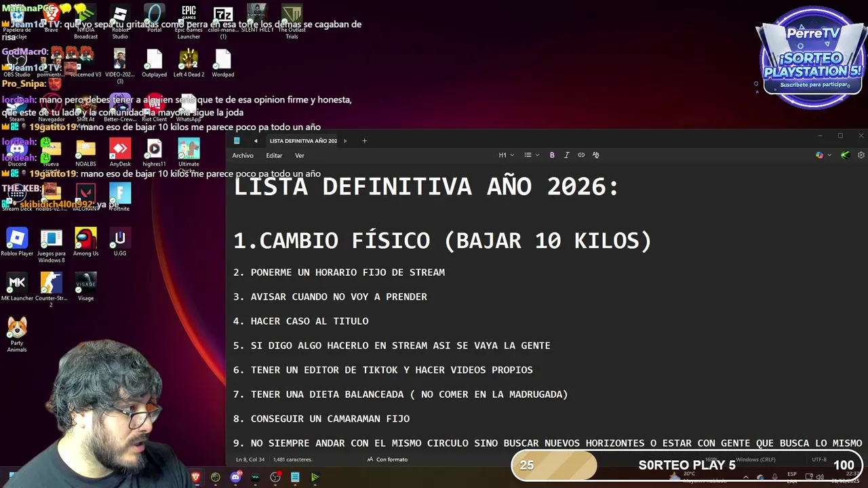Click the Con formato status entry

click(388, 460)
